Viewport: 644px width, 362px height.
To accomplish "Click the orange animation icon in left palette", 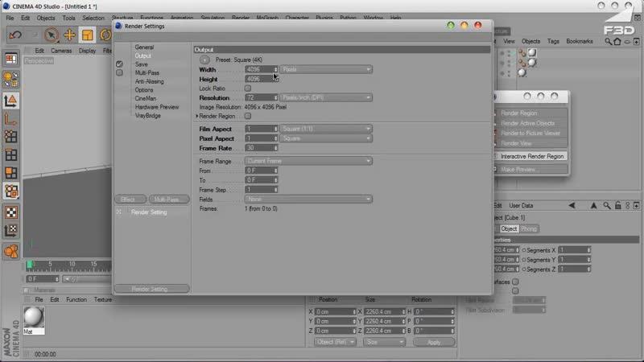I will (x=11, y=251).
